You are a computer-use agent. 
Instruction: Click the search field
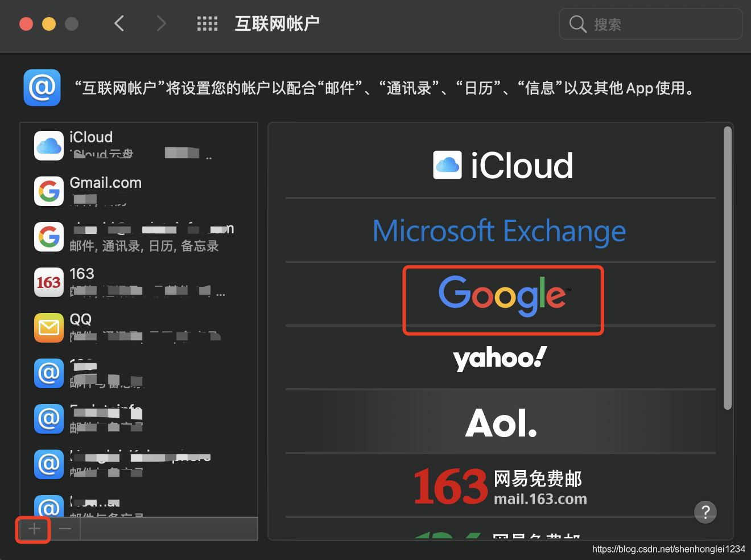point(651,24)
